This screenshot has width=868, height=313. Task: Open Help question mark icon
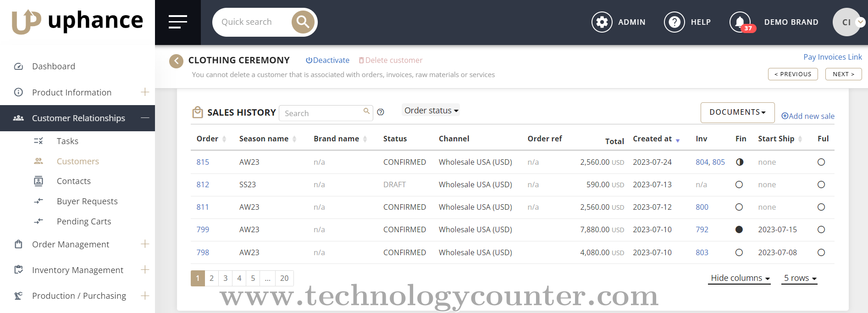click(x=674, y=22)
